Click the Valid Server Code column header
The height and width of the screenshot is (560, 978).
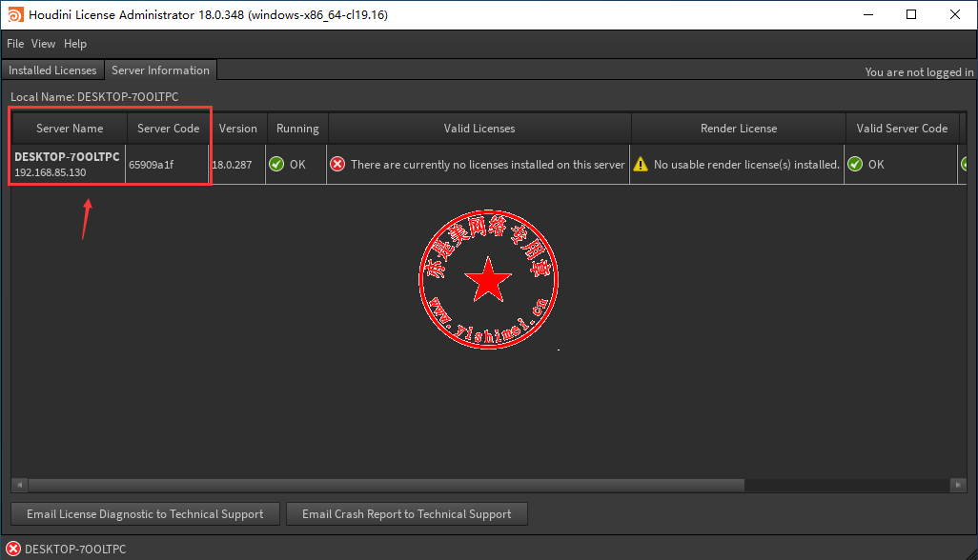[x=902, y=129]
